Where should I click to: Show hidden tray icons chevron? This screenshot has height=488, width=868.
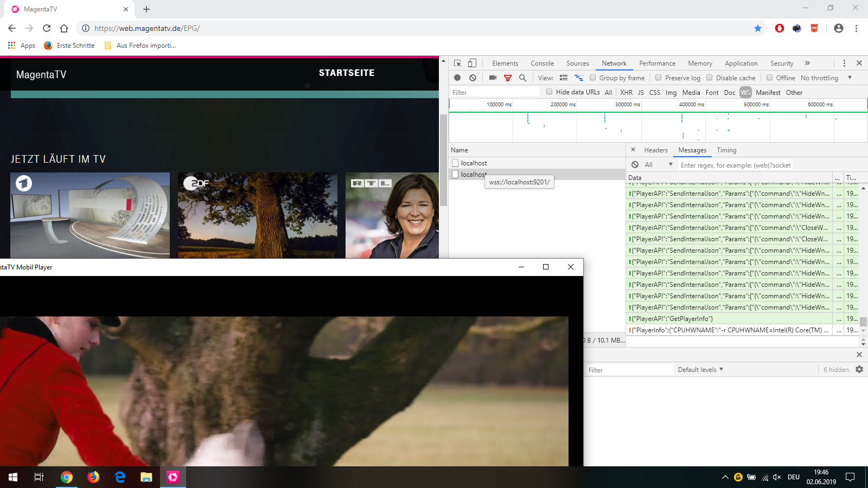725,477
